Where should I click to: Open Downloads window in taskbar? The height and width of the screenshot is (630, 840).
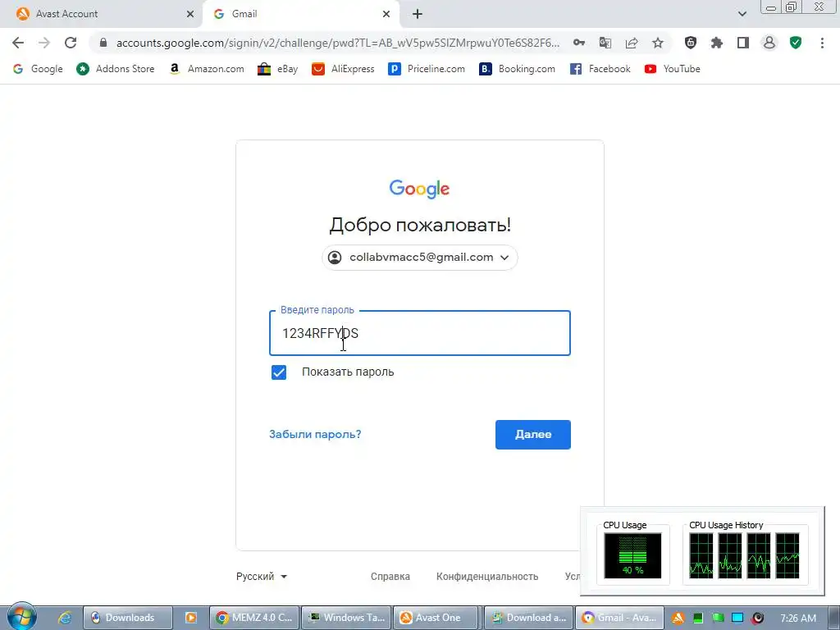[127, 618]
